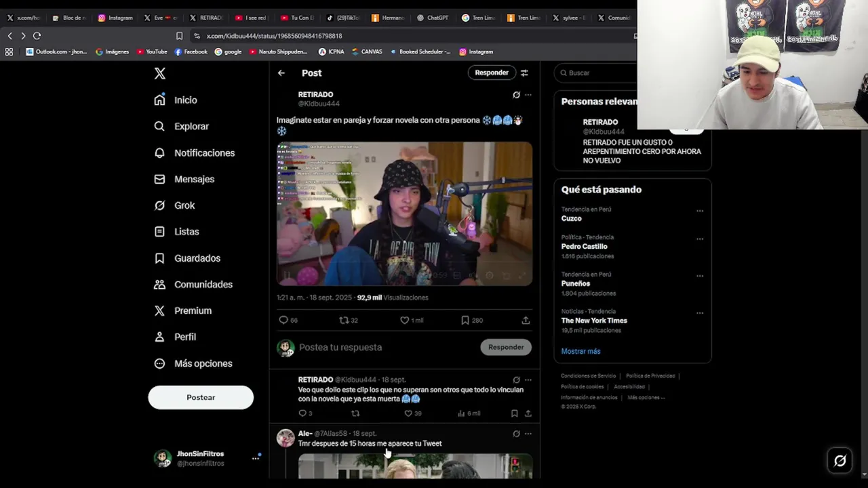Open more options on RETIRADO's reply
Image resolution: width=868 pixels, height=488 pixels.
coord(528,380)
